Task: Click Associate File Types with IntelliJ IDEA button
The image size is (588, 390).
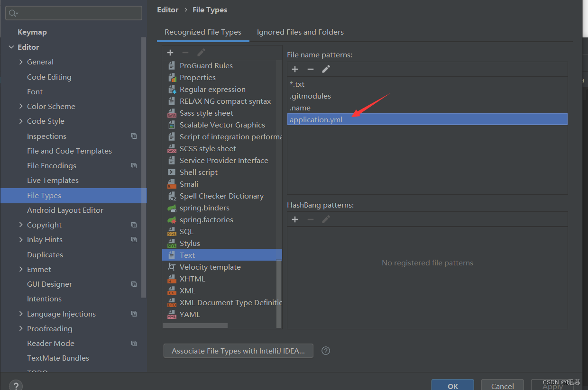Action: tap(239, 351)
